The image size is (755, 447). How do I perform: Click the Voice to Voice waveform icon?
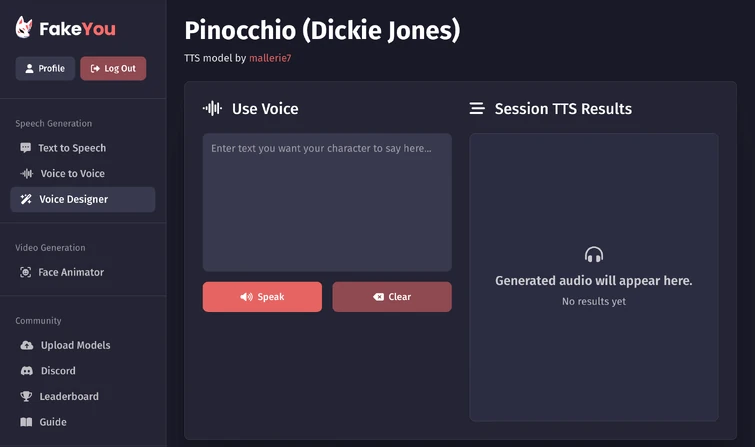[x=27, y=174]
